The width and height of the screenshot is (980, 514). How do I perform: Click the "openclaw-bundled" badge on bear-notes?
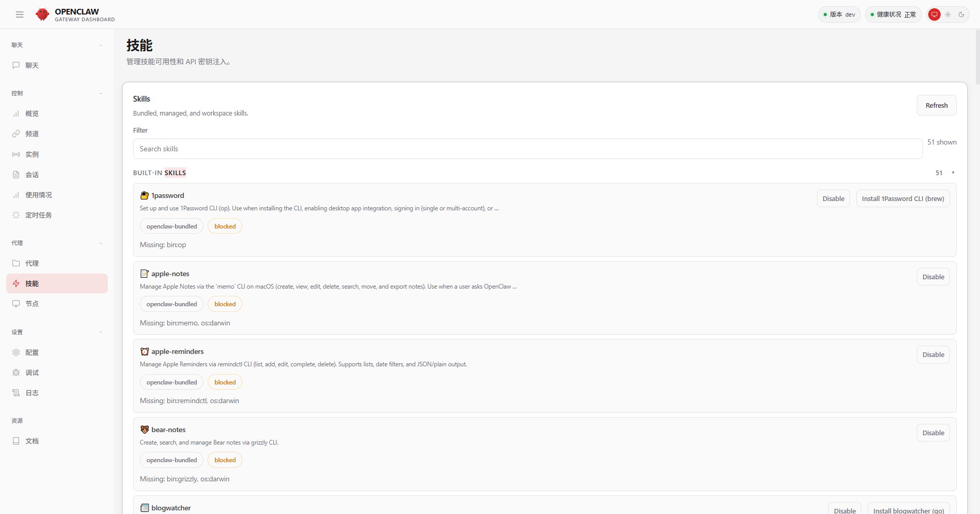point(171,460)
